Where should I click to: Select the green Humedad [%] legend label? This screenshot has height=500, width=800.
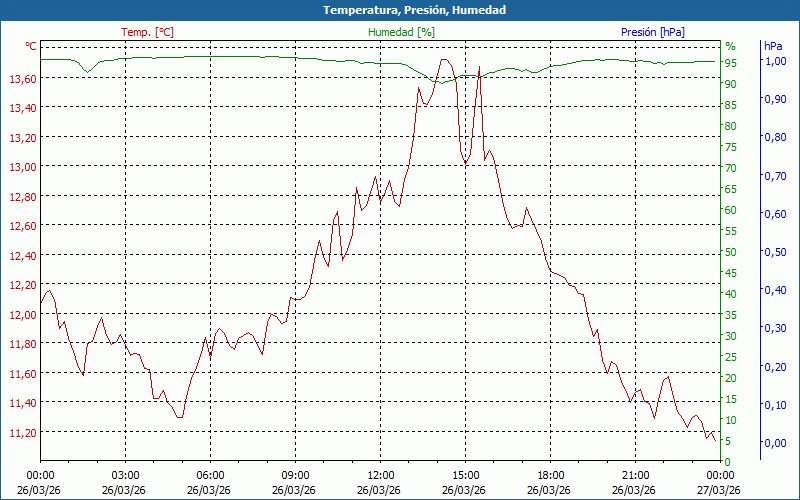tap(401, 32)
